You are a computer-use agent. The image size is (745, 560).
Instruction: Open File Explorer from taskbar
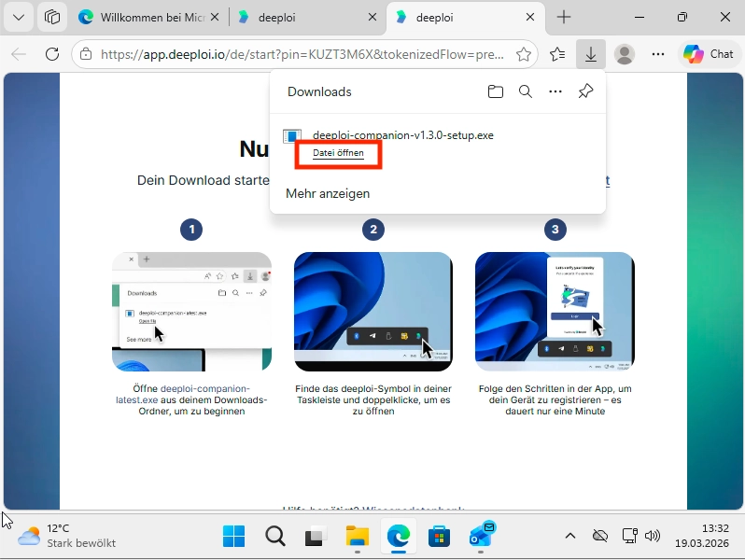click(358, 537)
